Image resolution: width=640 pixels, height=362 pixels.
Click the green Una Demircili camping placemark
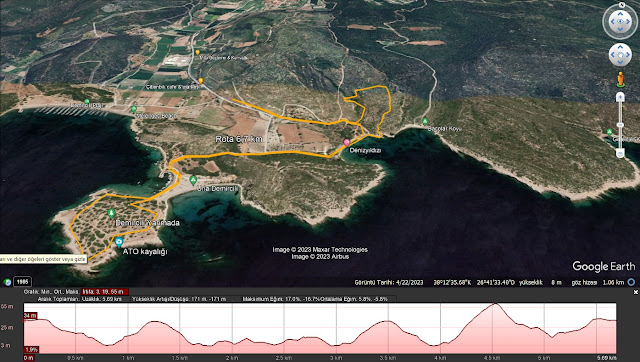click(193, 180)
